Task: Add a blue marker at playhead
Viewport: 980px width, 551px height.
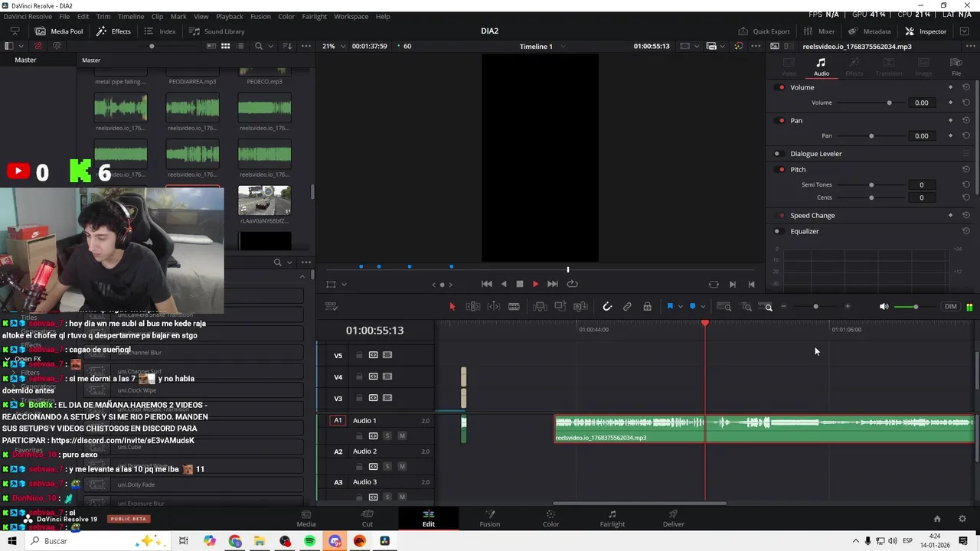Action: pos(692,307)
